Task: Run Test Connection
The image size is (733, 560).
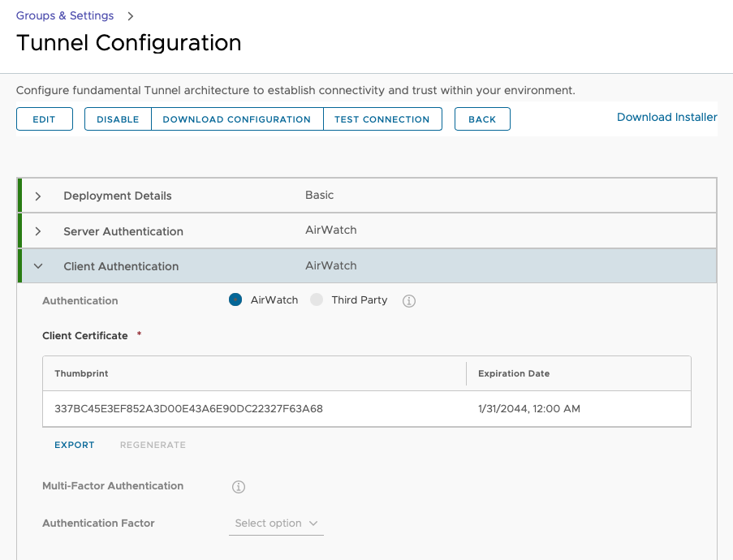Action: (382, 119)
